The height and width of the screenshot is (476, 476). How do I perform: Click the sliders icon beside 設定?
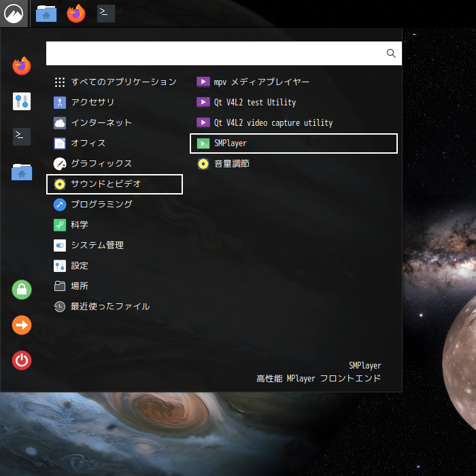click(x=60, y=266)
